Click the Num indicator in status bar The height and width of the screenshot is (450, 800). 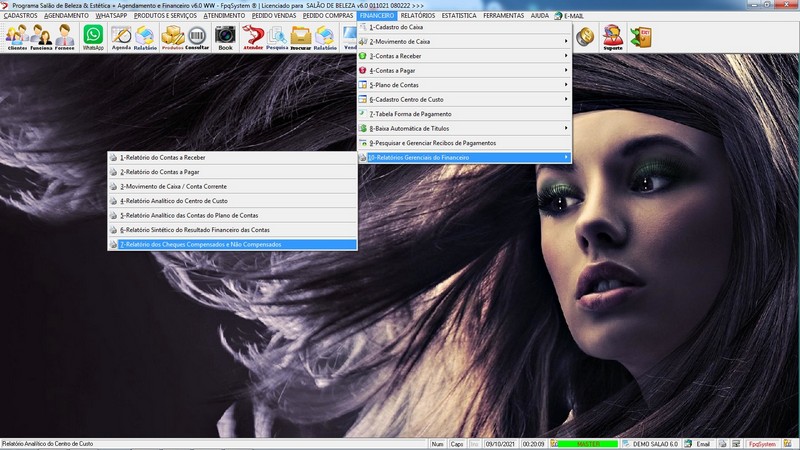point(438,444)
